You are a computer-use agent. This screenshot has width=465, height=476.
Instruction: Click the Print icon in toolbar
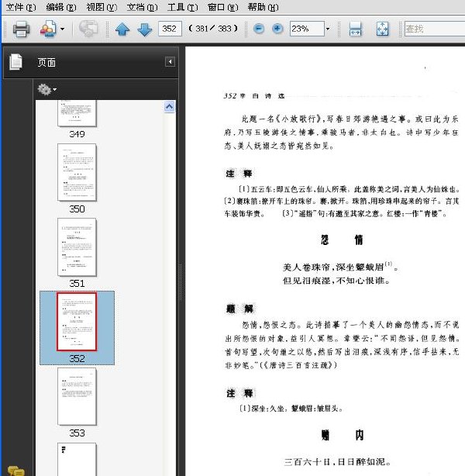coord(21,29)
